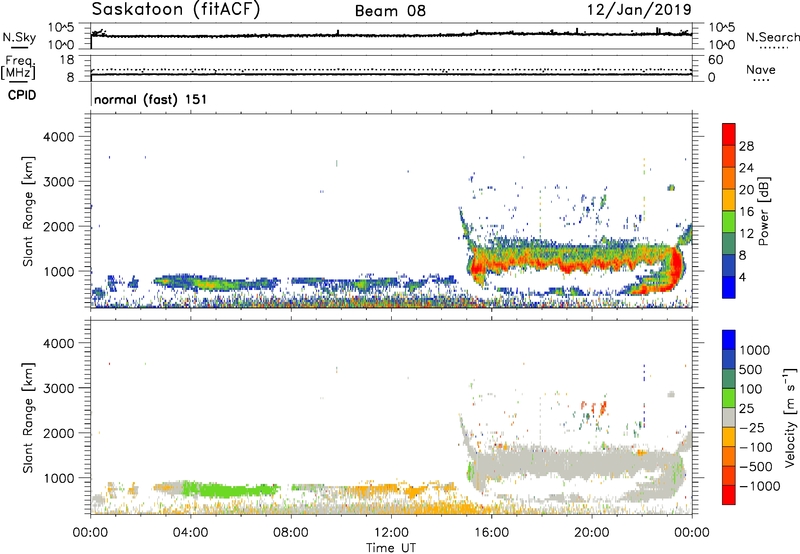Pick the bright green segment of velocity colorbar
This screenshot has width=800, height=554.
tap(729, 398)
